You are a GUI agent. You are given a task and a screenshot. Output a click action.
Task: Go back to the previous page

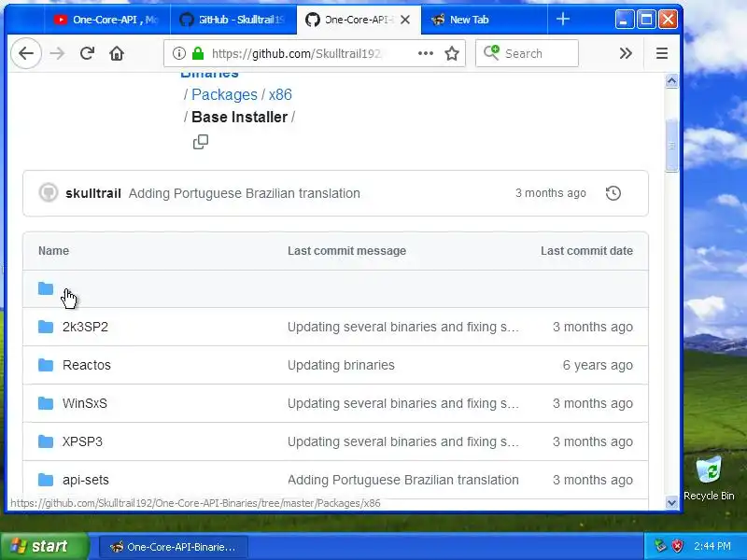click(26, 53)
